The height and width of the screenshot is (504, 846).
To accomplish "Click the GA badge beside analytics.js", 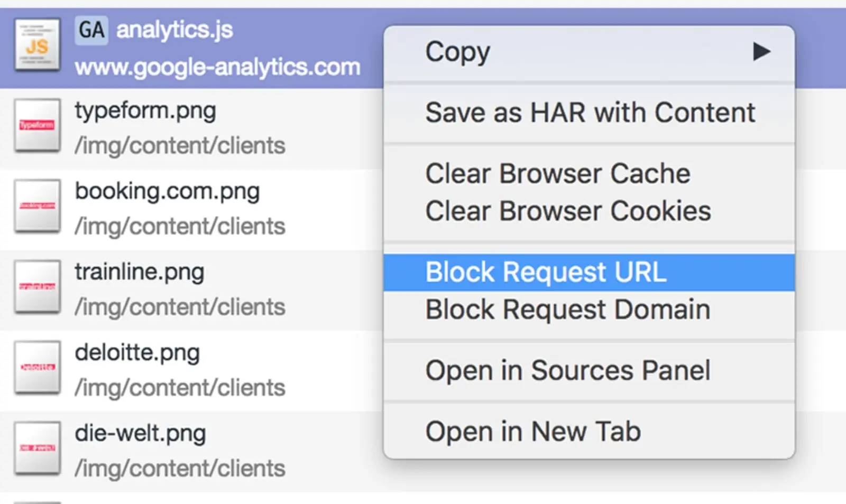I will click(91, 30).
